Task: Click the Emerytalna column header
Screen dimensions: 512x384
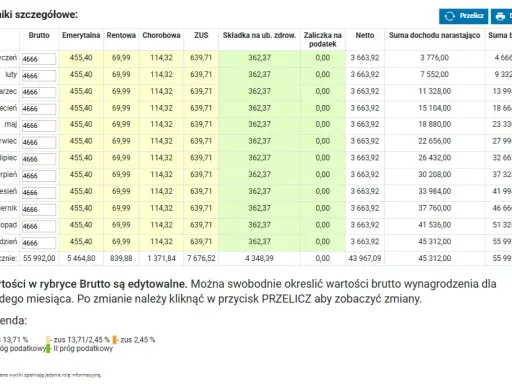Action: pos(81,35)
